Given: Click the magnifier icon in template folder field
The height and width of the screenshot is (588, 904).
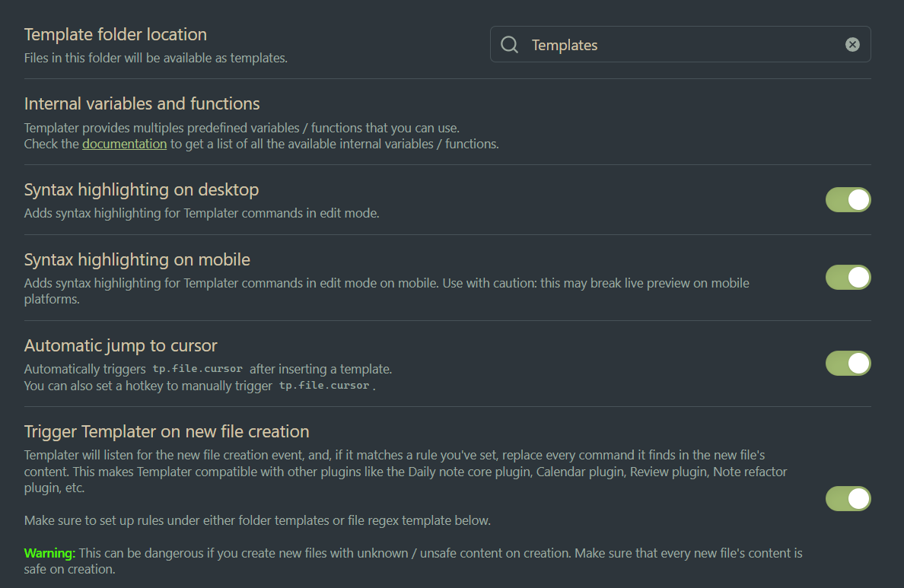Looking at the screenshot, I should click(509, 45).
